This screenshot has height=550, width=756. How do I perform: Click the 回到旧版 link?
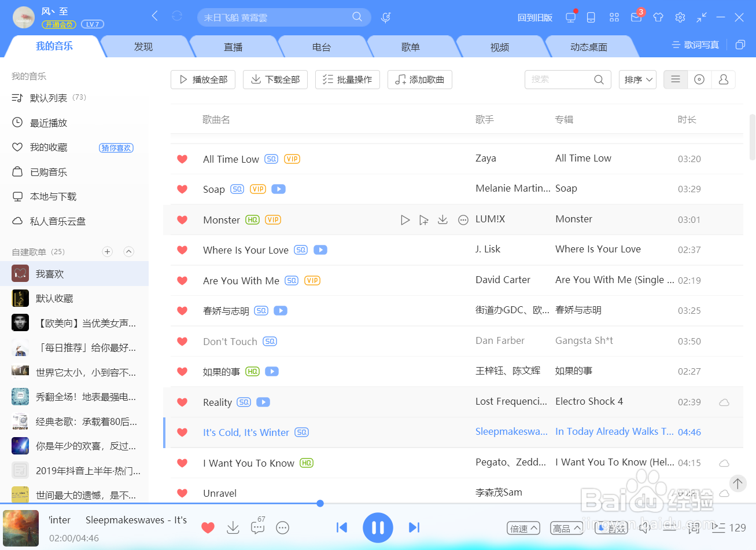[535, 17]
